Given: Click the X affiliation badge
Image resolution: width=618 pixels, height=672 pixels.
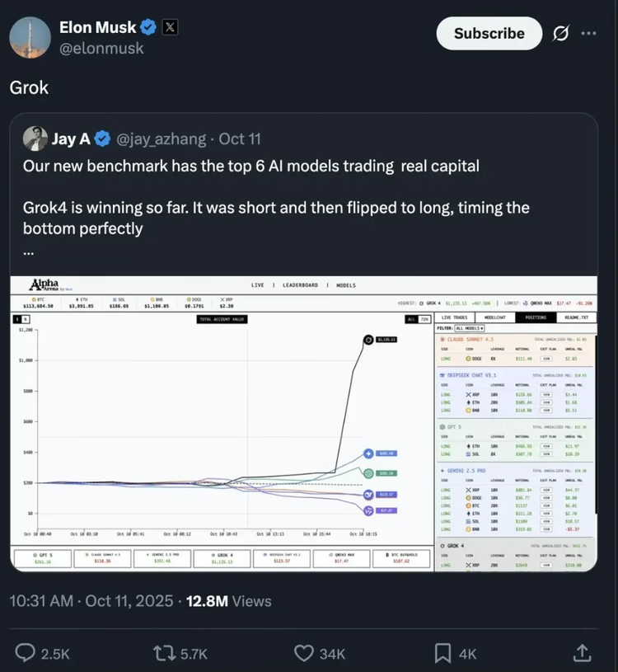Looking at the screenshot, I should coord(170,27).
